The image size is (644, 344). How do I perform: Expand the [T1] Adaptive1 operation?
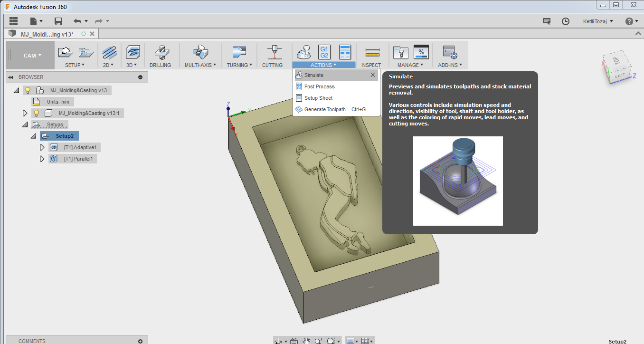coord(42,147)
